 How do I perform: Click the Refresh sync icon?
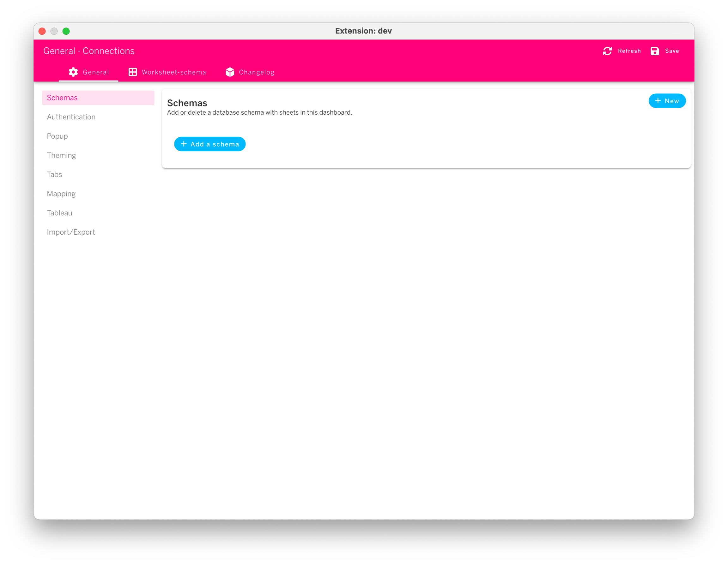coord(607,51)
